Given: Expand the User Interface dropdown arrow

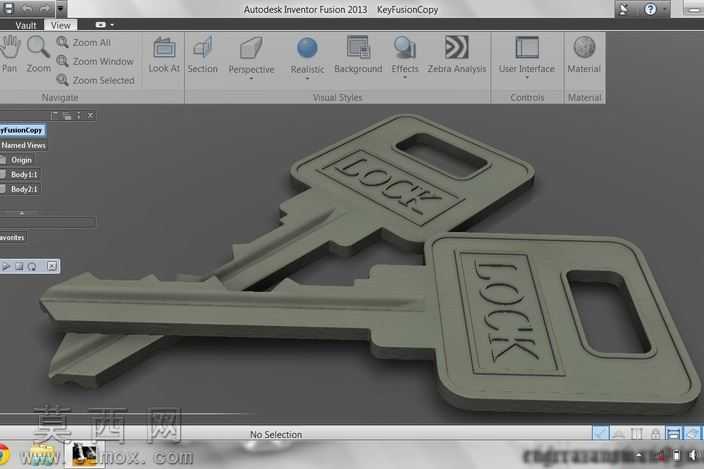Looking at the screenshot, I should (x=527, y=78).
